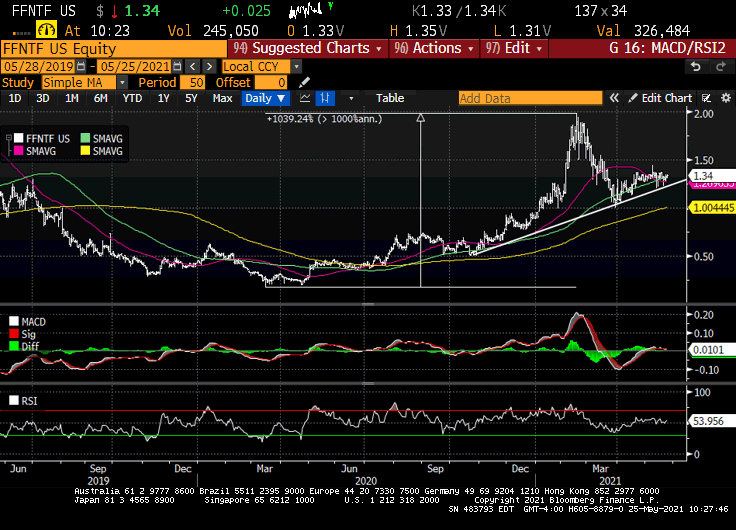Click the RSI value label 53.956

[712, 421]
